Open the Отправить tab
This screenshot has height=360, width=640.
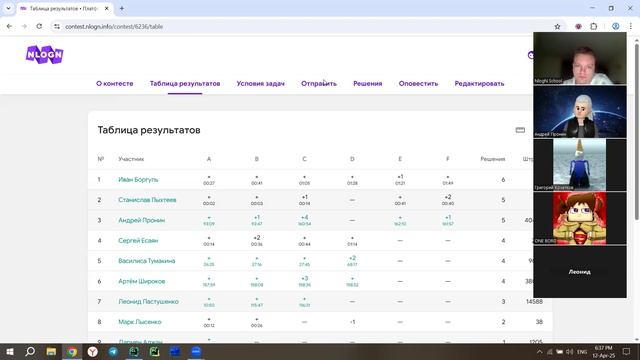coord(319,83)
